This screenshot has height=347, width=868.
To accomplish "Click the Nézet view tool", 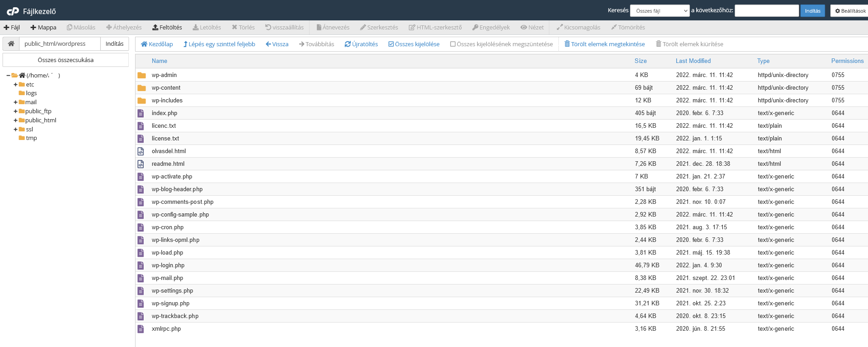I will (532, 27).
